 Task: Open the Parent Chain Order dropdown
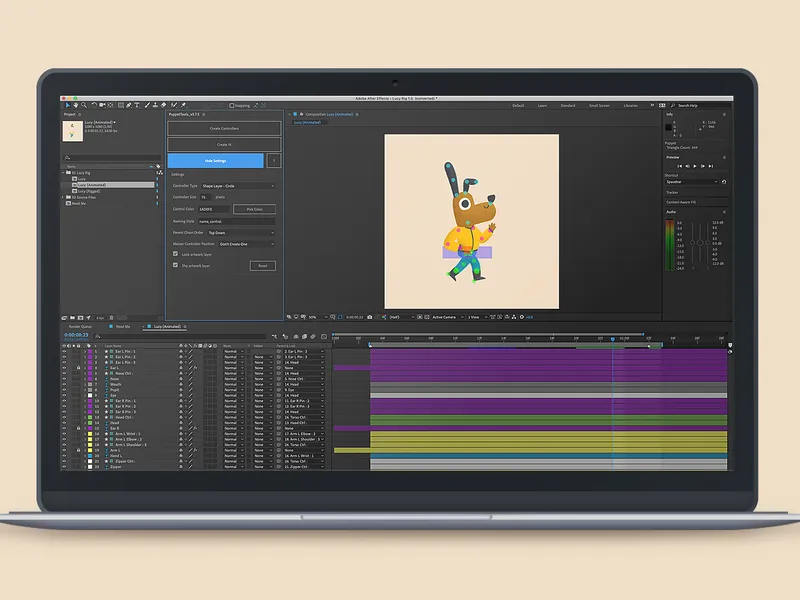pos(241,233)
